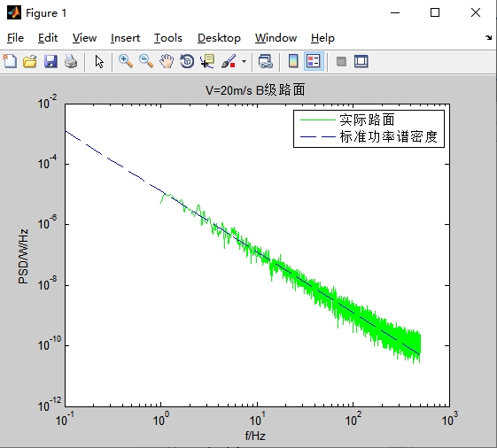The image size is (497, 448).
Task: Open the Help menu
Action: tap(322, 38)
